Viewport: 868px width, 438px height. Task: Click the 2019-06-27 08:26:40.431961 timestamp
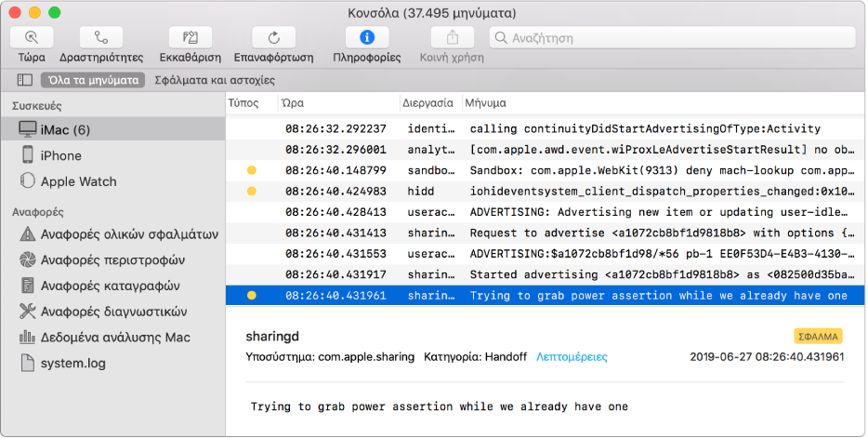pos(767,357)
